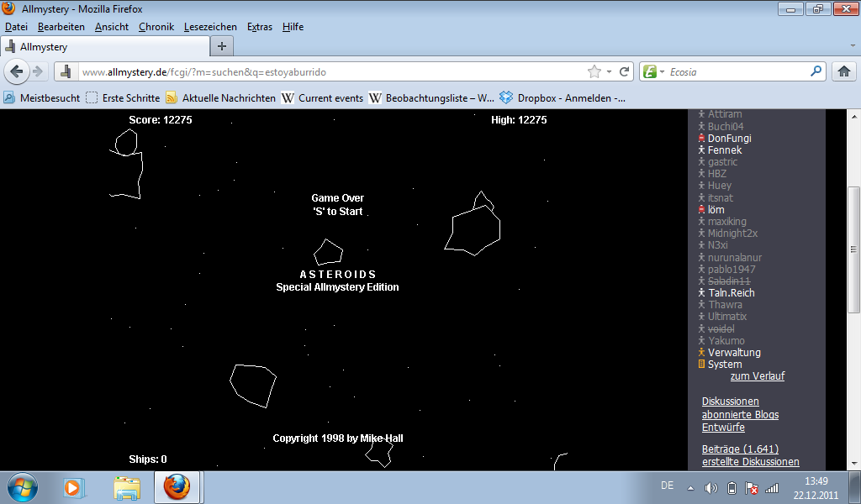Open the Beiträge (1.641) link
This screenshot has width=861, height=504.
point(740,449)
